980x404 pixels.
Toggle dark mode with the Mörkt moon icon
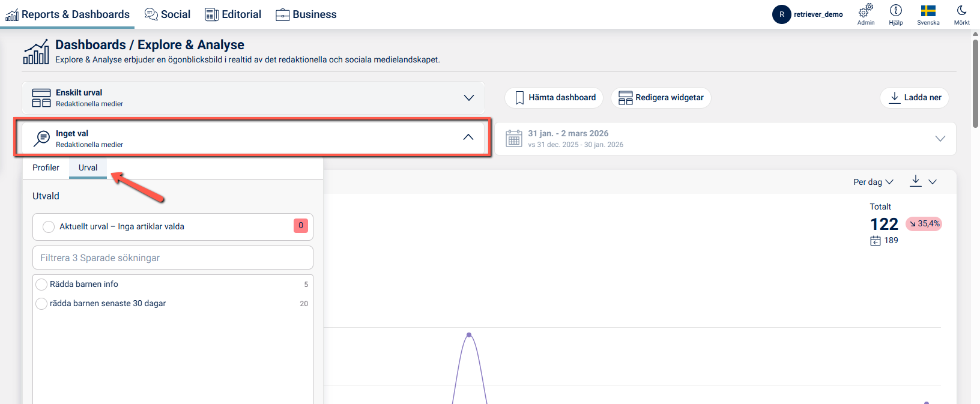tap(961, 11)
